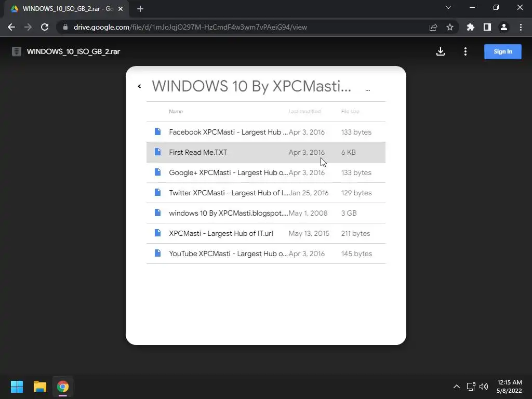Open a new browser tab
532x399 pixels.
pyautogui.click(x=140, y=9)
